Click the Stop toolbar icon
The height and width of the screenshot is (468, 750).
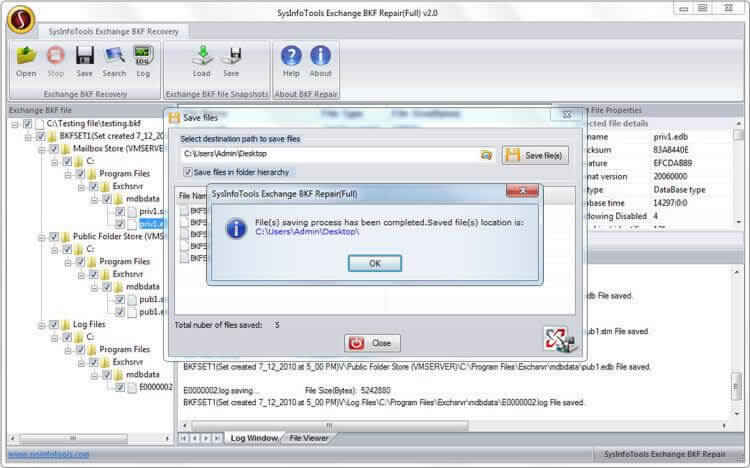tap(55, 56)
